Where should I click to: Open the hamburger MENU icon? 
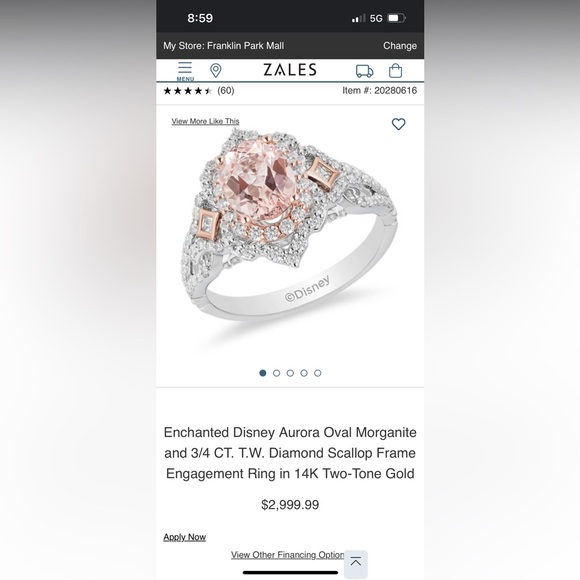click(x=185, y=71)
